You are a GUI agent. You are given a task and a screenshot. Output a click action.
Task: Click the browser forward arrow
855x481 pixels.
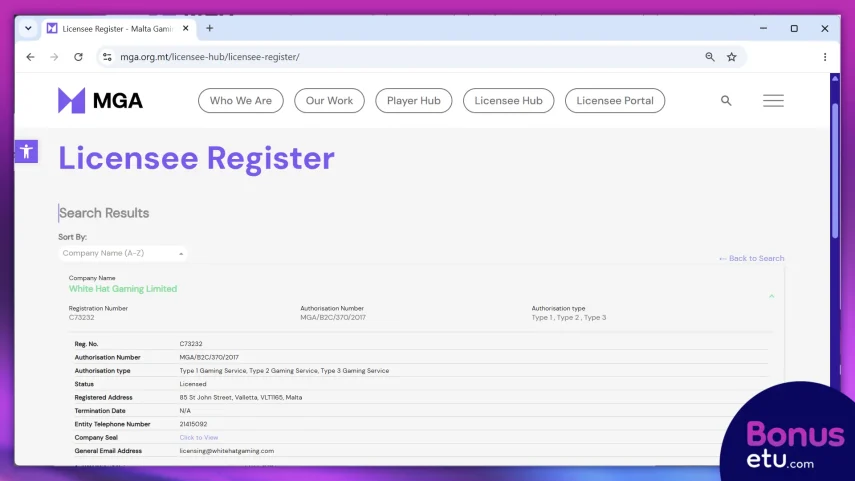(54, 57)
